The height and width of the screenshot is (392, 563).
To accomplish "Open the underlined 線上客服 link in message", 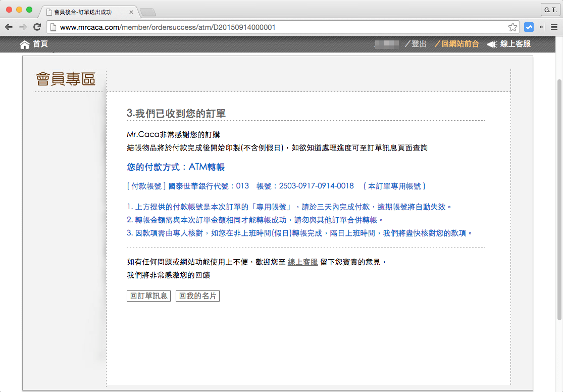I will click(302, 262).
